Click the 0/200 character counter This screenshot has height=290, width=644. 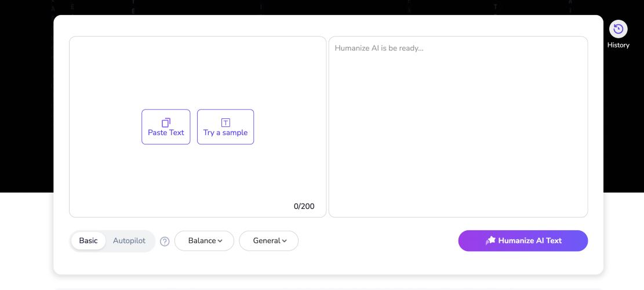(304, 206)
